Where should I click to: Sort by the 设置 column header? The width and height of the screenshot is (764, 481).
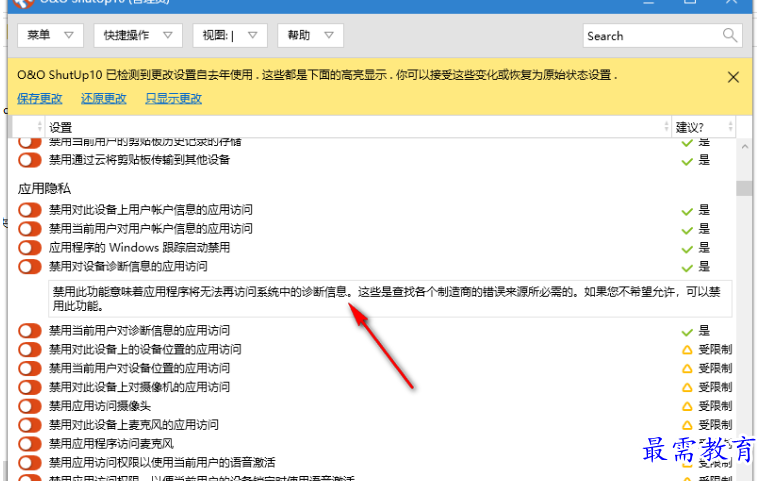pos(358,127)
